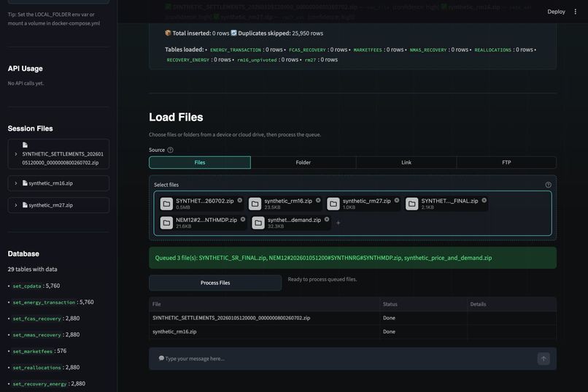Remove SYNTHET..._FINAL.zip chip from selection

(484, 200)
